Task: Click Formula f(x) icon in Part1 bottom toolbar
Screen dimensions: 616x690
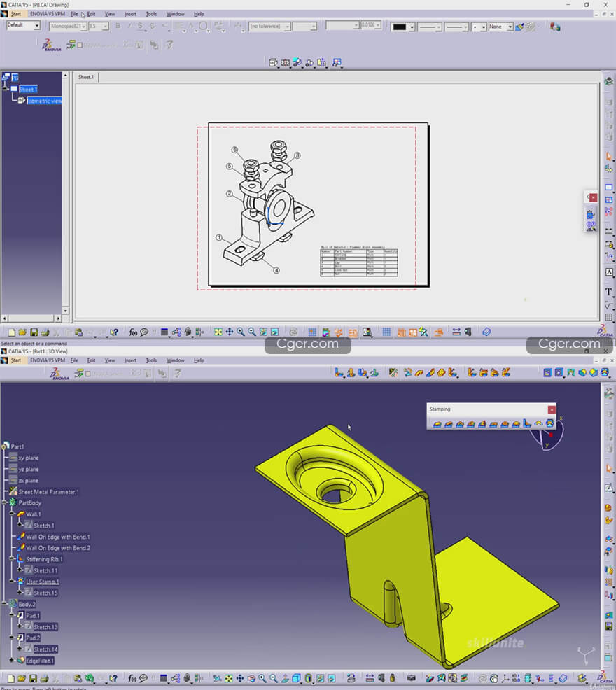Action: point(132,679)
